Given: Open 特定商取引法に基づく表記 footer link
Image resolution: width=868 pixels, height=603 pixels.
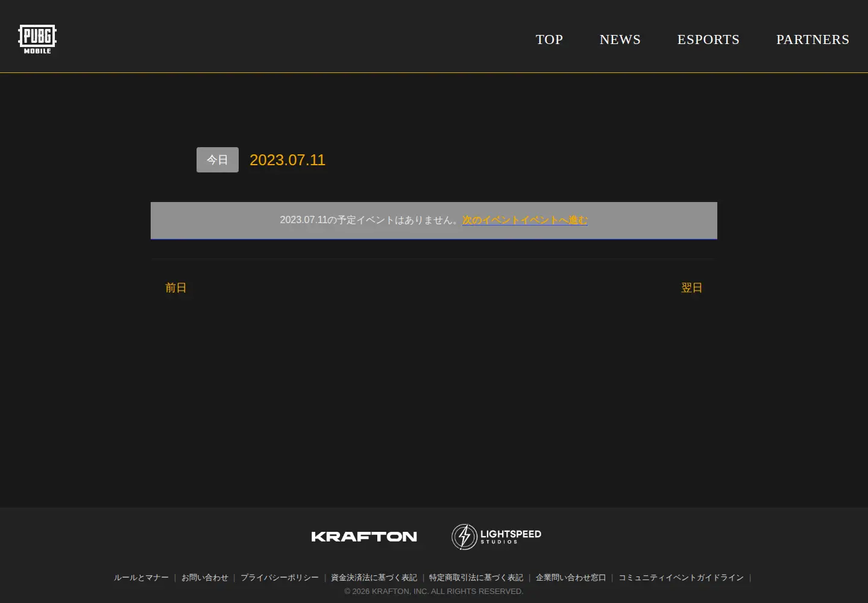Looking at the screenshot, I should tap(476, 578).
